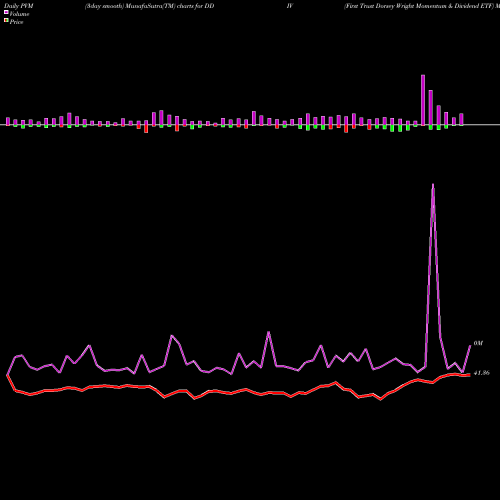Click the 0M volume value label

[x=478, y=343]
